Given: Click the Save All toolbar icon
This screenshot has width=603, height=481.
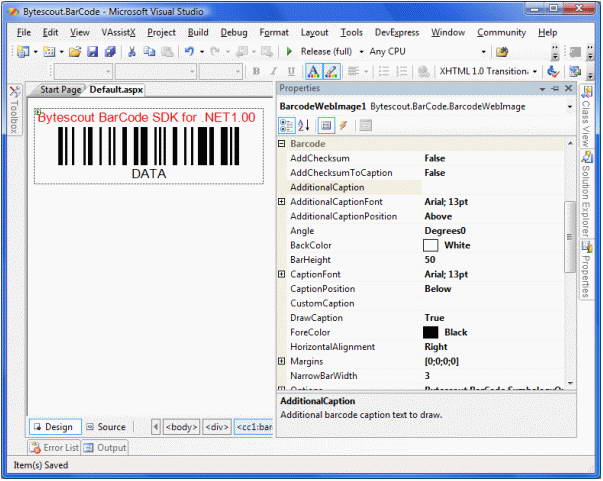Looking at the screenshot, I should tap(110, 52).
